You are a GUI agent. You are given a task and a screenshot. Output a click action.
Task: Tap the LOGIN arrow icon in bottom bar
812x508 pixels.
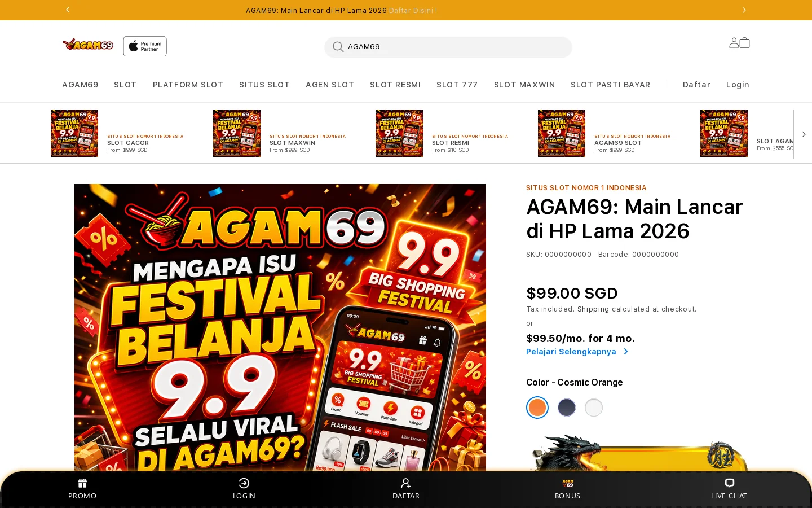point(244,483)
